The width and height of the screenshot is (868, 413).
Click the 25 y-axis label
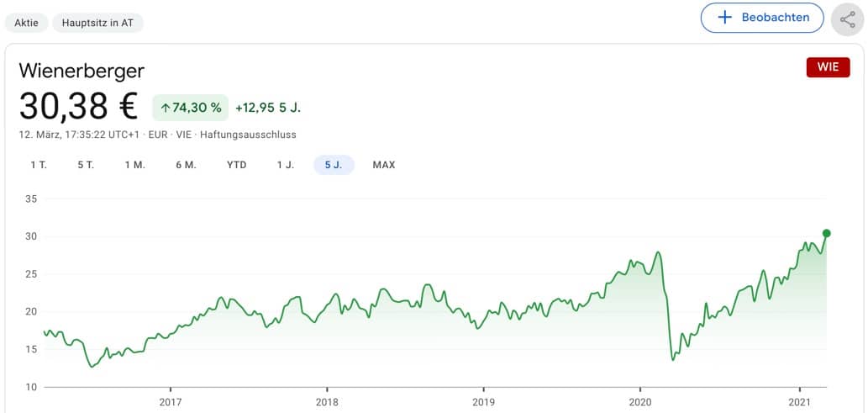pos(31,274)
